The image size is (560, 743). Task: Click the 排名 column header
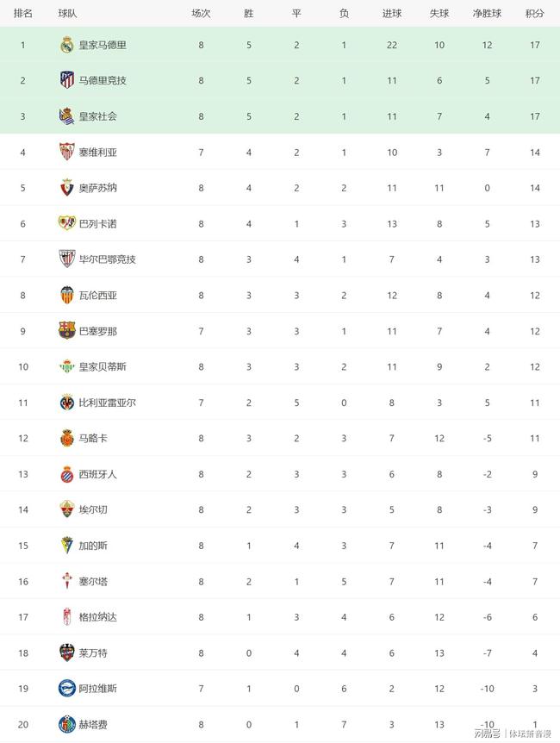coord(22,14)
